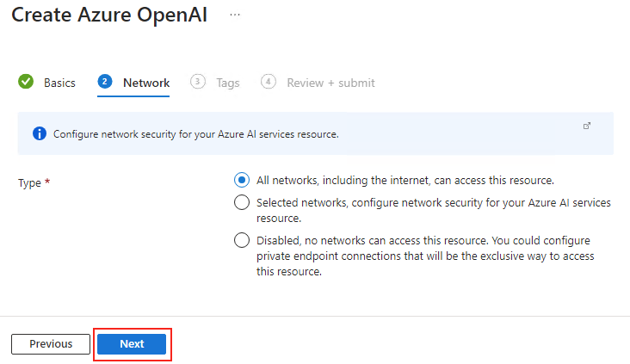Switch to the Network tab
Image resolution: width=630 pixels, height=364 pixels.
[146, 83]
